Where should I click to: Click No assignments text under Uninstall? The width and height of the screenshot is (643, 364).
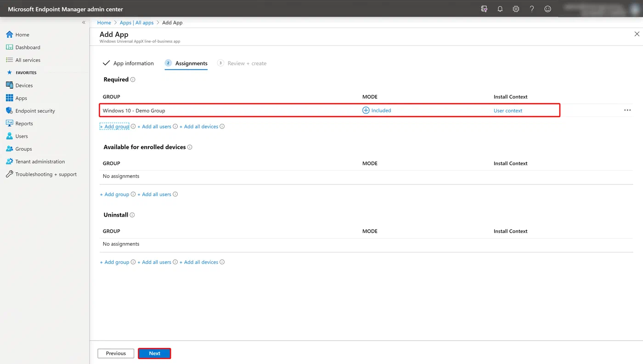pos(121,244)
